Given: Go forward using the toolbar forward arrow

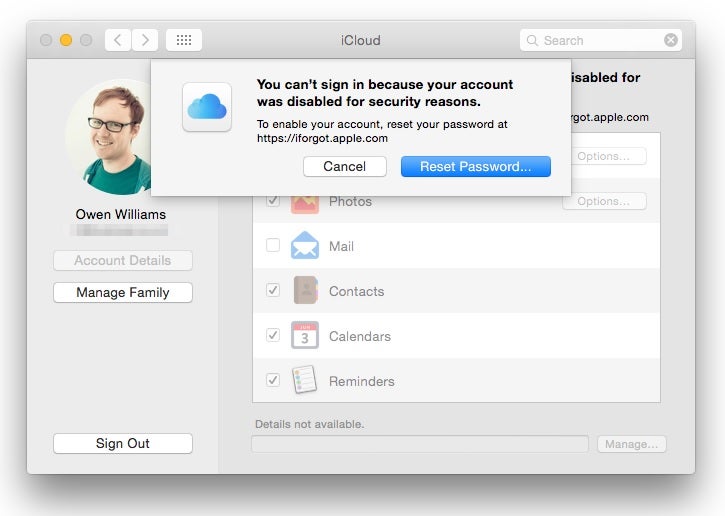Looking at the screenshot, I should [x=145, y=40].
